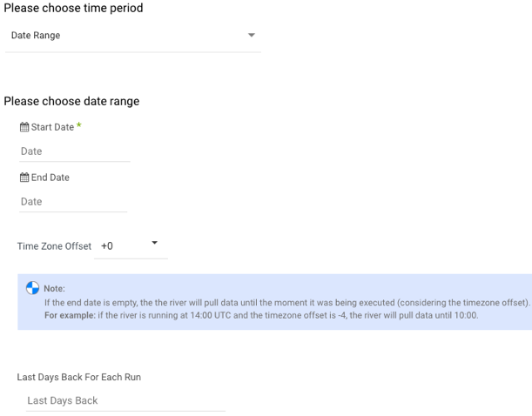Select the Date Range combo box text
Screen dimensions: 532x416
37,36
